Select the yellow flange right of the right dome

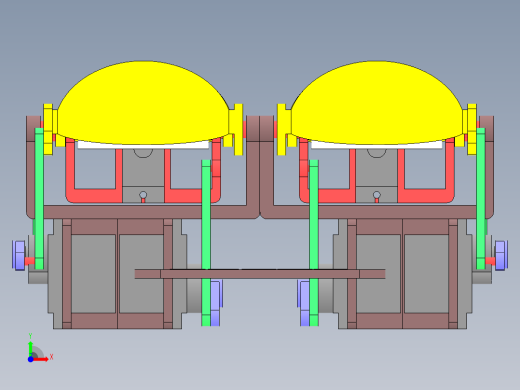(x=472, y=129)
